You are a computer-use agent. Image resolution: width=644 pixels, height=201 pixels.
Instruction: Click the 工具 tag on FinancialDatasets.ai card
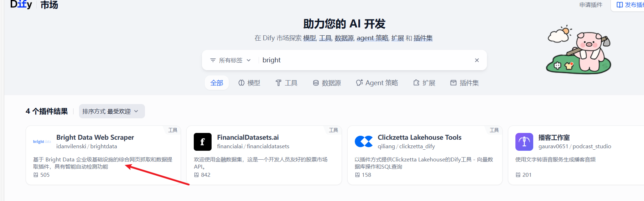pyautogui.click(x=333, y=130)
